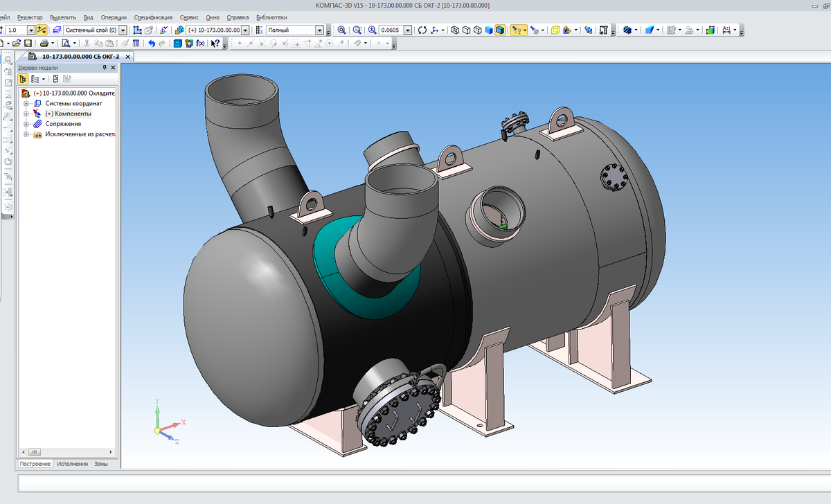Toggle the highlighted selection filter button
Image resolution: width=831 pixels, height=504 pixels.
tap(518, 30)
